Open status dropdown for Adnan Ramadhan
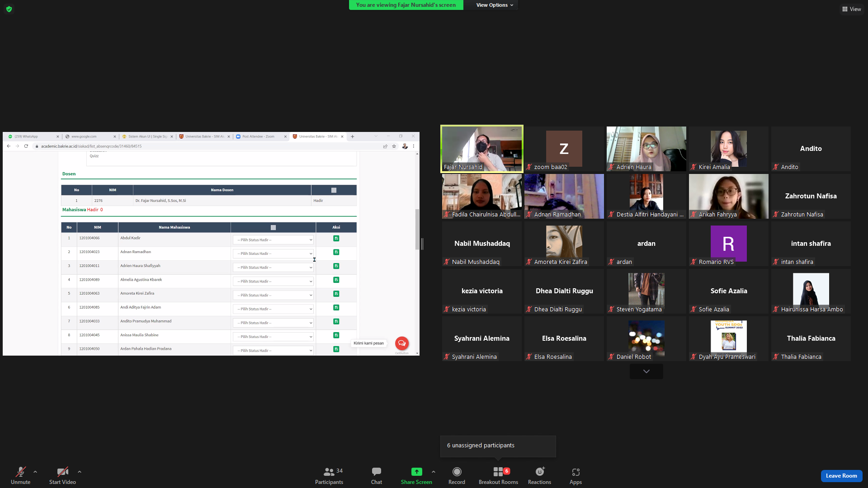Screen dimensions: 868x488 273,253
